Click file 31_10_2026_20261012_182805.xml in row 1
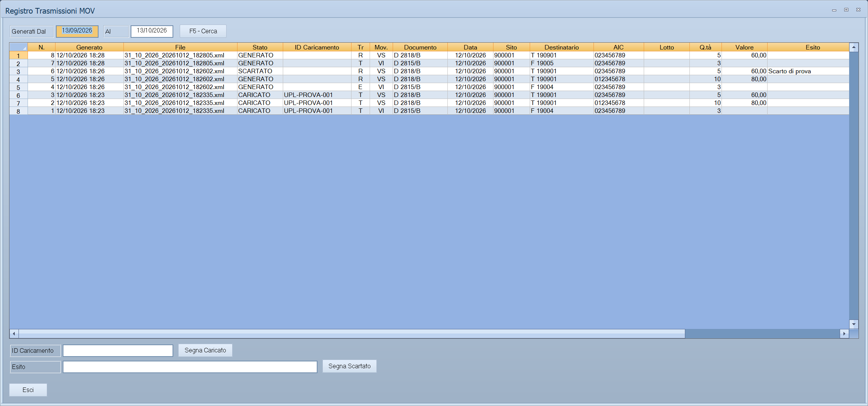868x406 pixels. tap(180, 55)
